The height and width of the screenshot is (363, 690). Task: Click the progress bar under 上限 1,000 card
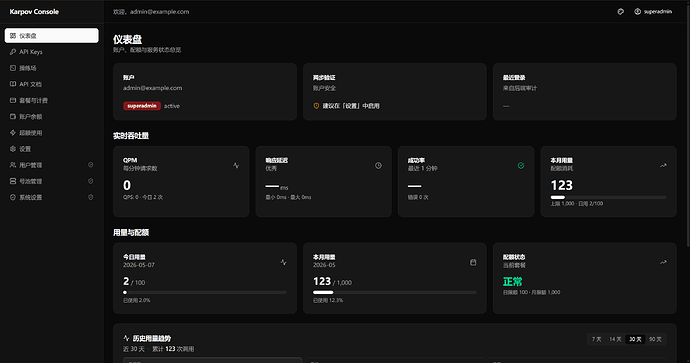[x=609, y=198]
